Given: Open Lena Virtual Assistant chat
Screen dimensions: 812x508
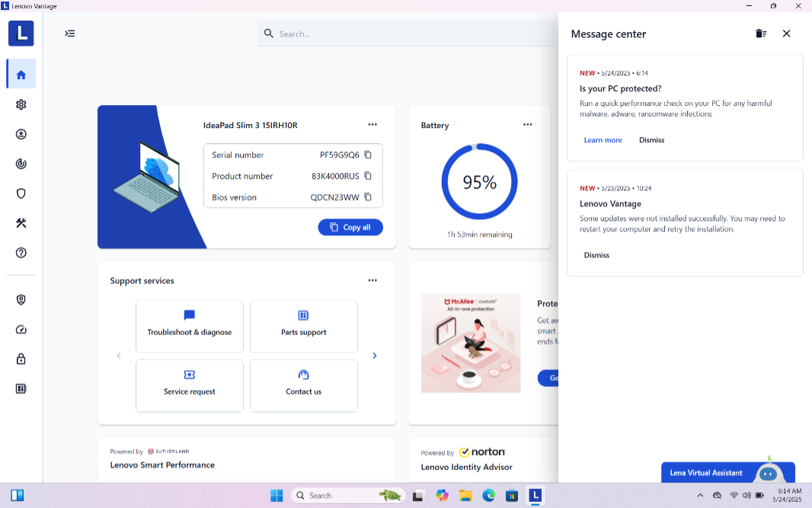Looking at the screenshot, I should [x=728, y=472].
